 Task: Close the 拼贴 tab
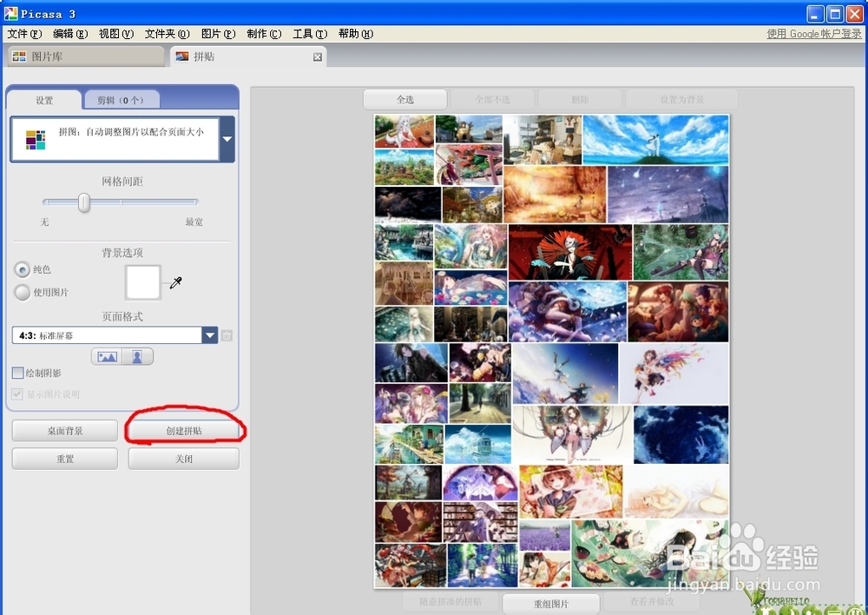point(317,57)
